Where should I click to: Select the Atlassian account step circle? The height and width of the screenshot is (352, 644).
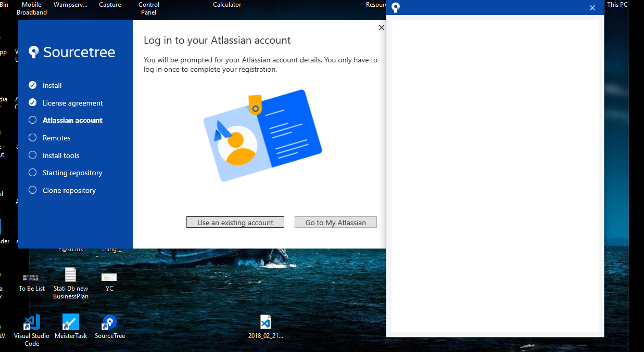click(x=32, y=120)
